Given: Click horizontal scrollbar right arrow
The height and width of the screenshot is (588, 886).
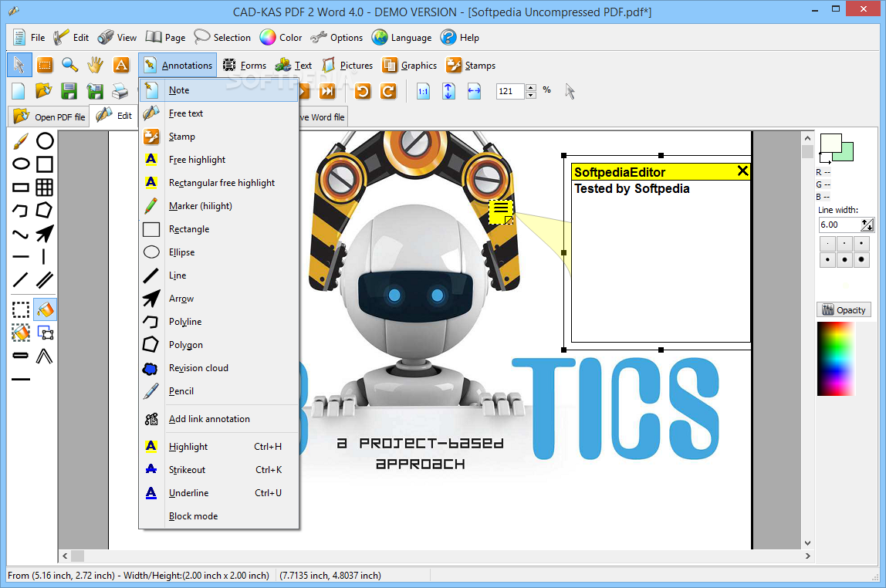Looking at the screenshot, I should [x=807, y=556].
